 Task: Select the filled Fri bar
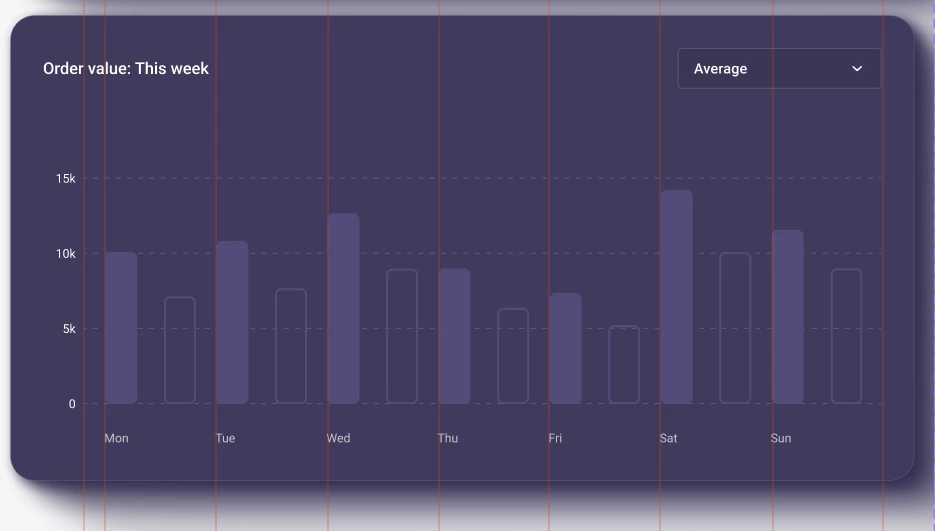pyautogui.click(x=565, y=348)
